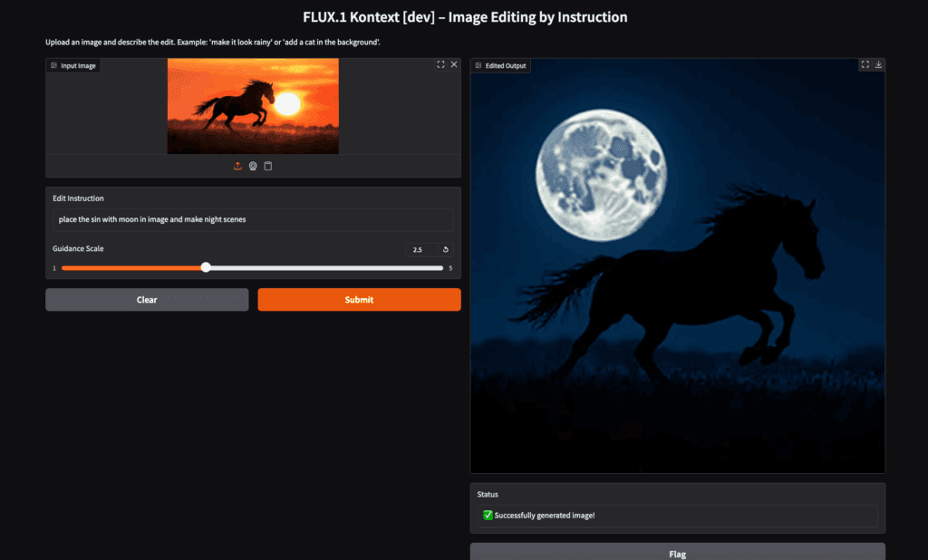Viewport: 928px width, 560px height.
Task: Expand input image to fullscreen
Action: [440, 64]
